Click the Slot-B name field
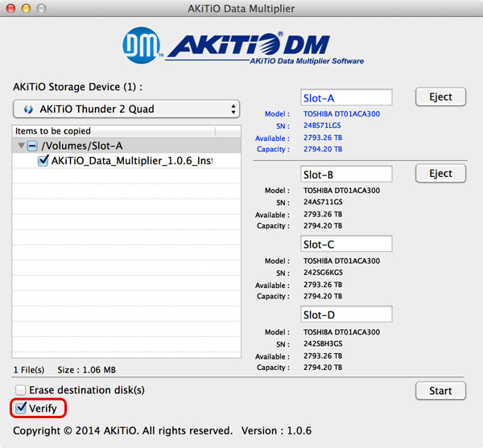The width and height of the screenshot is (483, 448). [345, 174]
